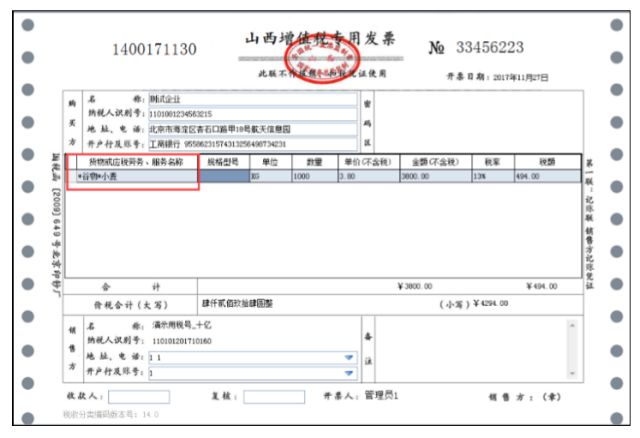Select the unit price cell 3.80
640x438 pixels.
pyautogui.click(x=366, y=176)
